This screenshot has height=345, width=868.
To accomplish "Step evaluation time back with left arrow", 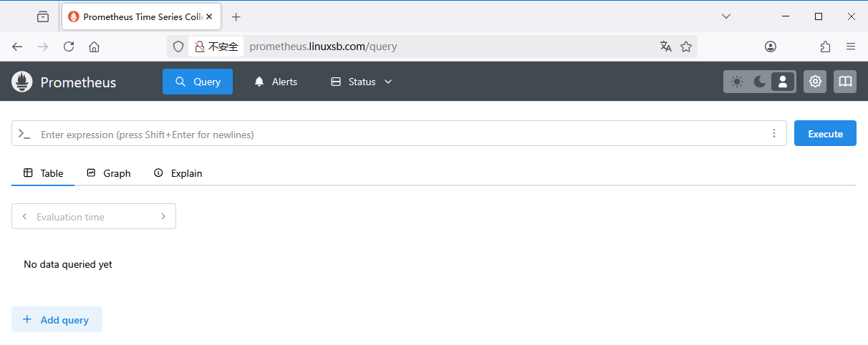I will point(24,216).
